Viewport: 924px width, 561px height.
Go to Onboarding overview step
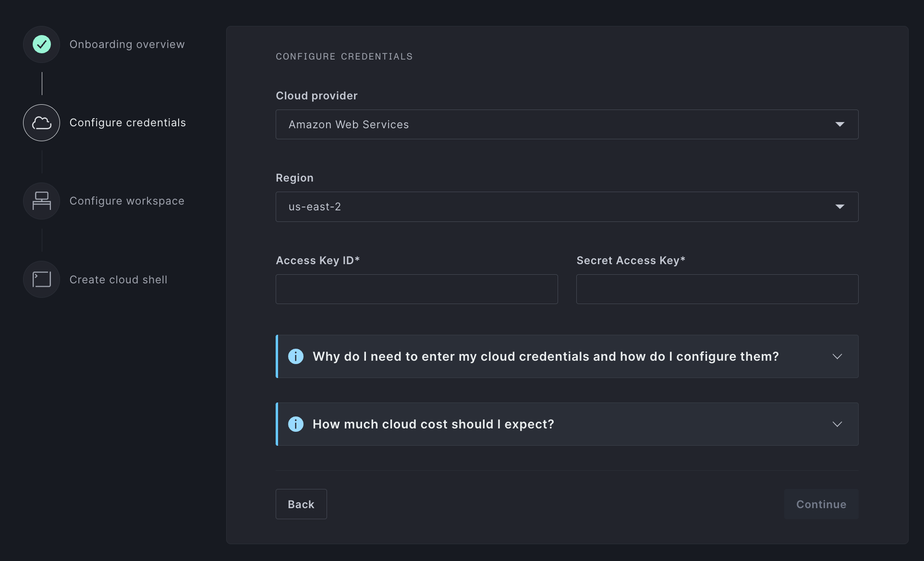click(x=127, y=44)
